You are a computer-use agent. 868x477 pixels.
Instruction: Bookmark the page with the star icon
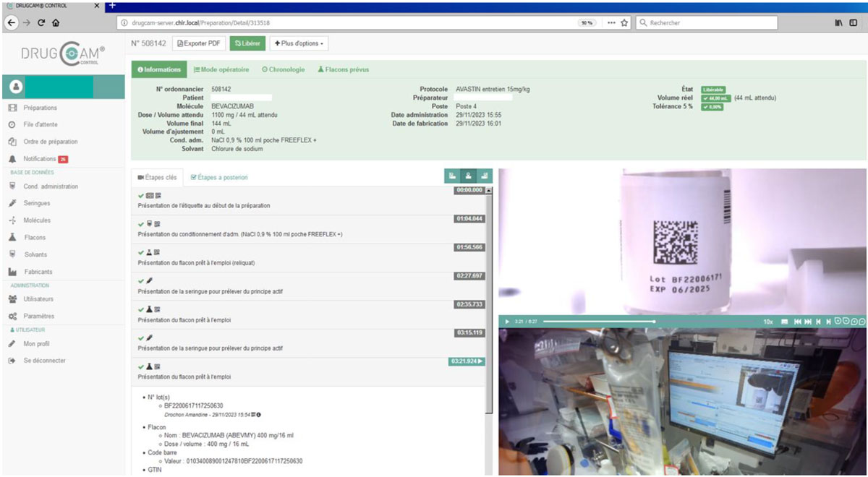tap(624, 23)
